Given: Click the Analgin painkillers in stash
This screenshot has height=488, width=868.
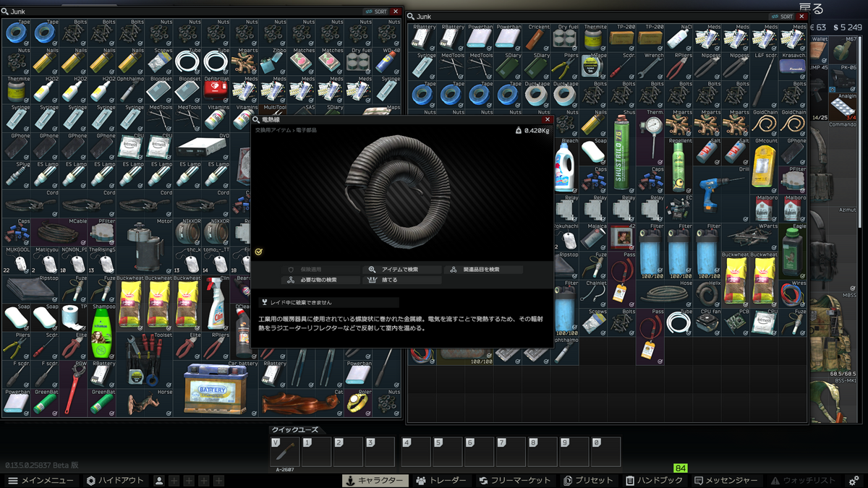Looking at the screenshot, I should pyautogui.click(x=844, y=107).
